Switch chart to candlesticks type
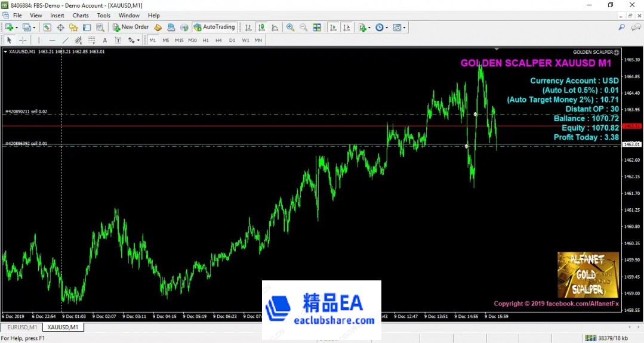 [x=261, y=27]
